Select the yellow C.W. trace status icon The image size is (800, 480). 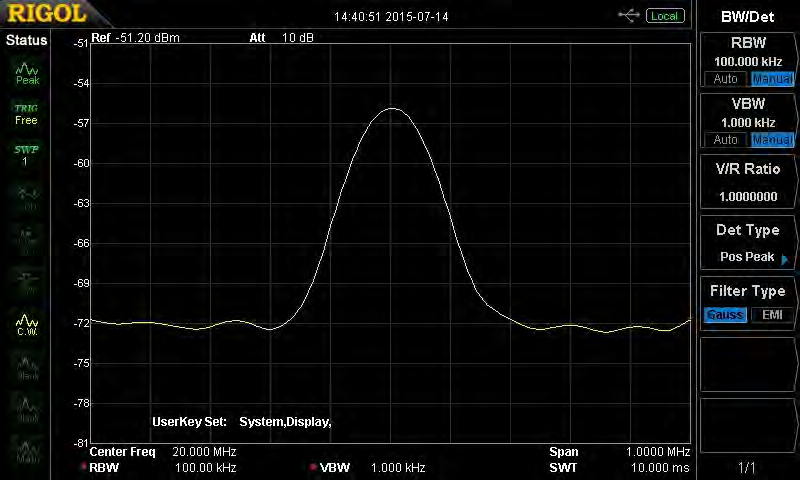pos(27,325)
